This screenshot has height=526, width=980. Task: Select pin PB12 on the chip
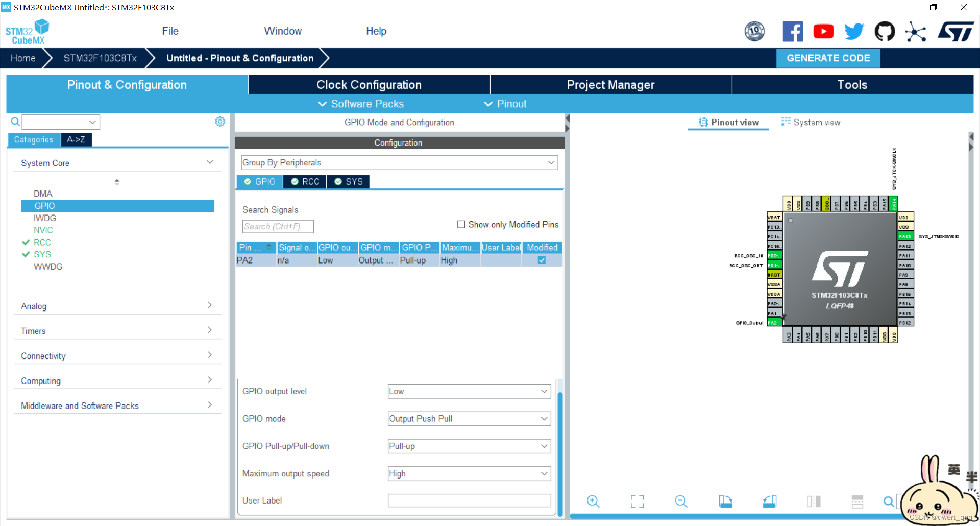pos(905,323)
